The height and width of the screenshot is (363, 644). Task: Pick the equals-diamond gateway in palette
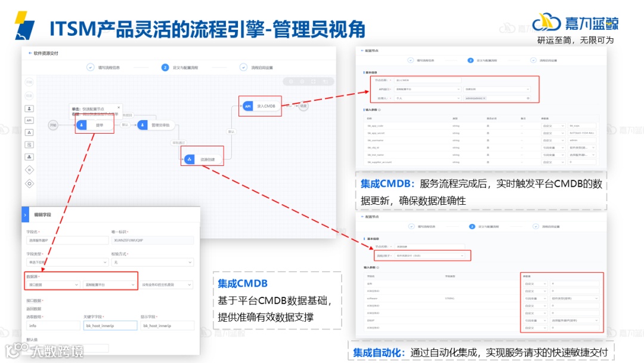pos(29,170)
